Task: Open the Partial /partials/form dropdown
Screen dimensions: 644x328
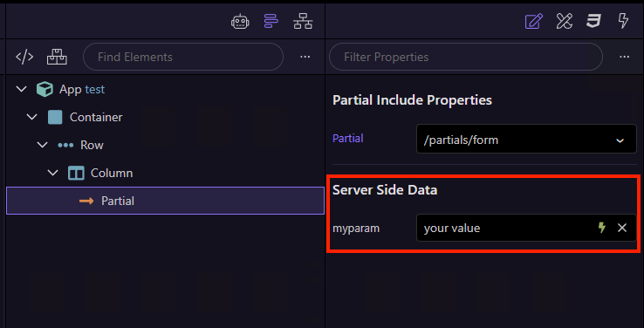Action: (x=526, y=139)
